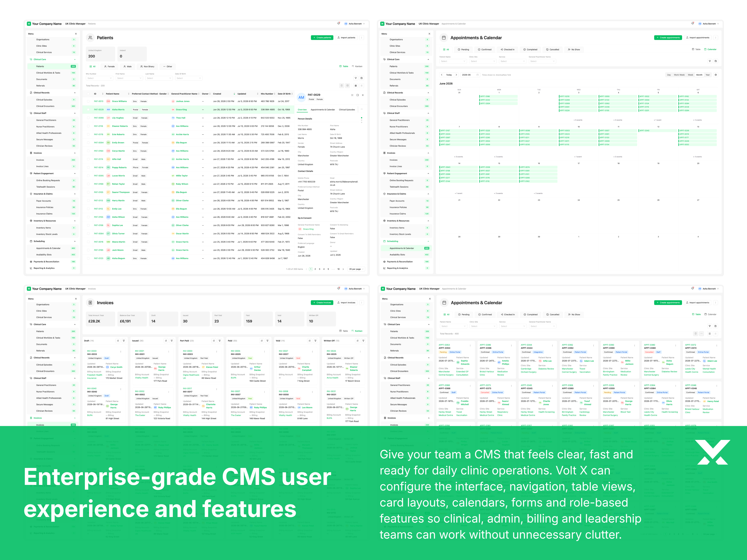The width and height of the screenshot is (747, 560).
Task: Open three-dot menu on INV-0033 card
Action: [x=121, y=351]
